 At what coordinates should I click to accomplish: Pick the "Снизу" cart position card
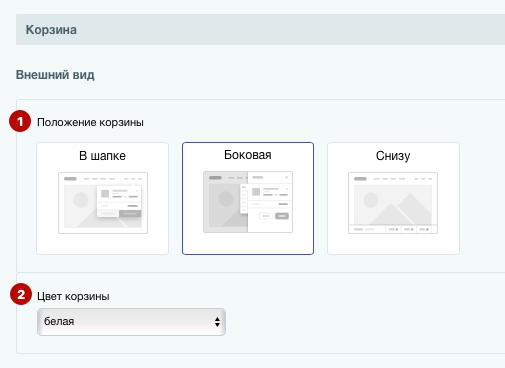point(393,198)
